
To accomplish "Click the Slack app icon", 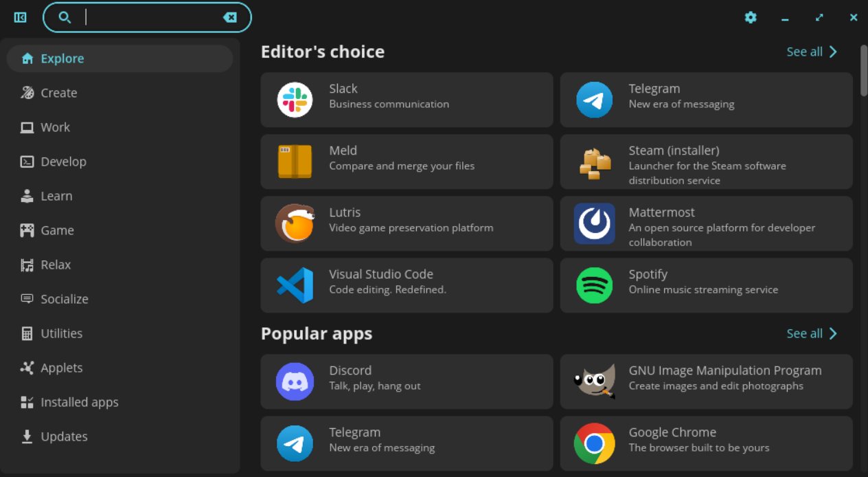I will pos(295,100).
